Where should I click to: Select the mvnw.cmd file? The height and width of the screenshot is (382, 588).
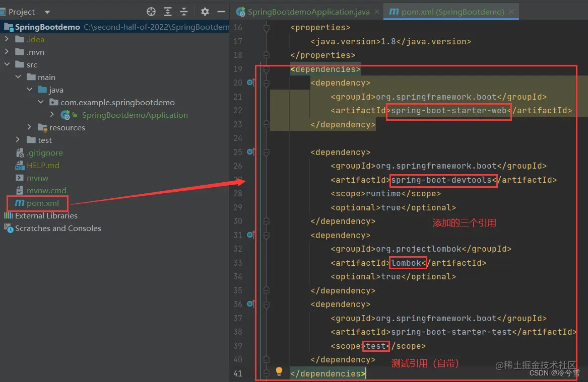(46, 191)
